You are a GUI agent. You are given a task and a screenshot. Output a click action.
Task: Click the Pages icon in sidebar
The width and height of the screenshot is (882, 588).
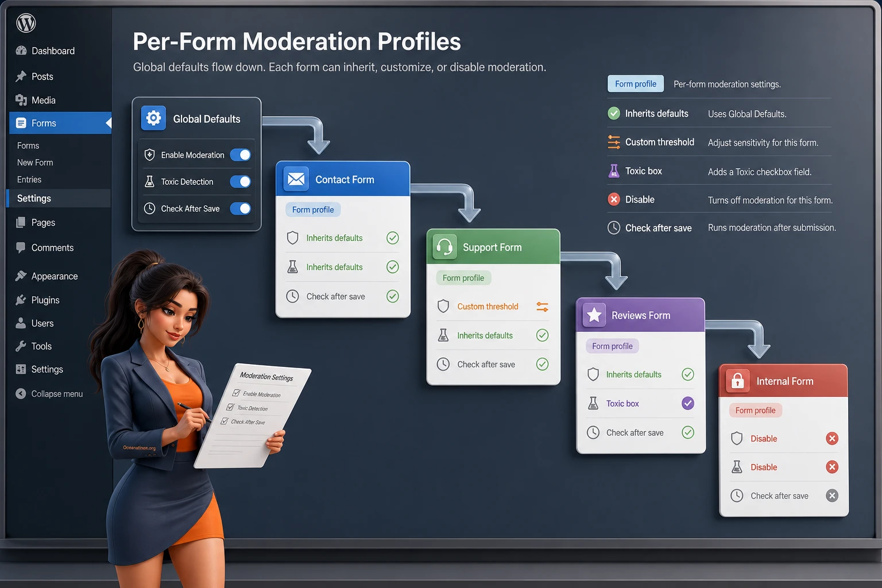(21, 222)
